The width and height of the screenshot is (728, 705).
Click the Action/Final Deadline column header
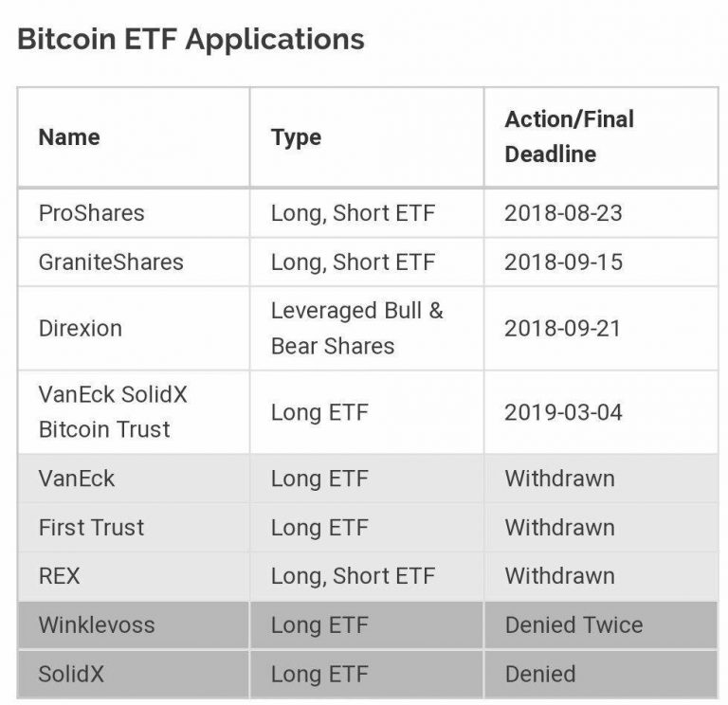tap(569, 136)
